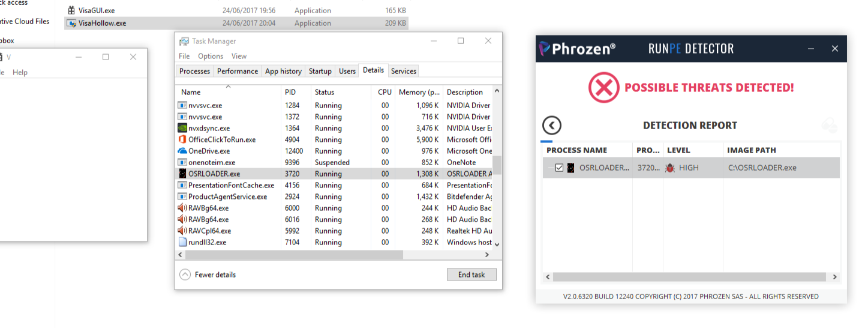Click the Suspended status of onenoteim.exe
Screen dimensions: 868x328
(x=332, y=162)
